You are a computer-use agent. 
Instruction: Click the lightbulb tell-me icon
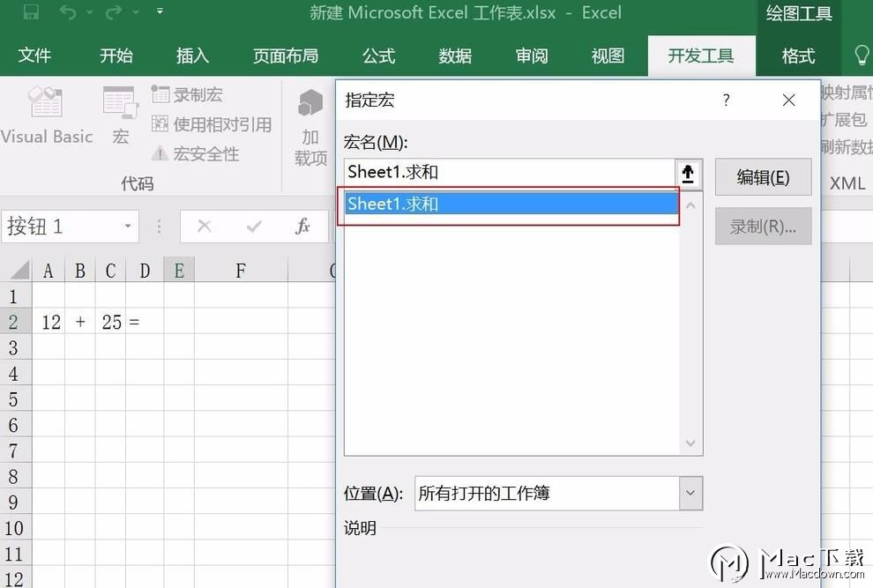point(862,56)
